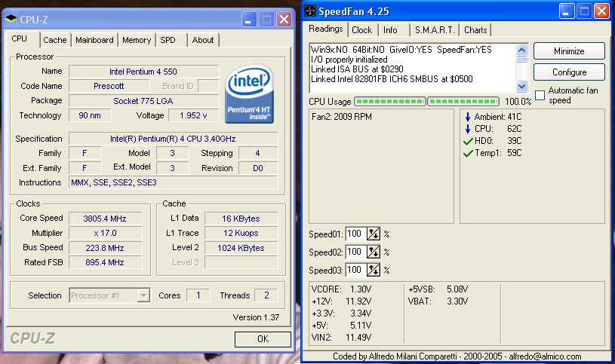Click the 'Fan2: 2009 RPM' reading
Viewport: 615px width, 364px height.
pos(342,117)
